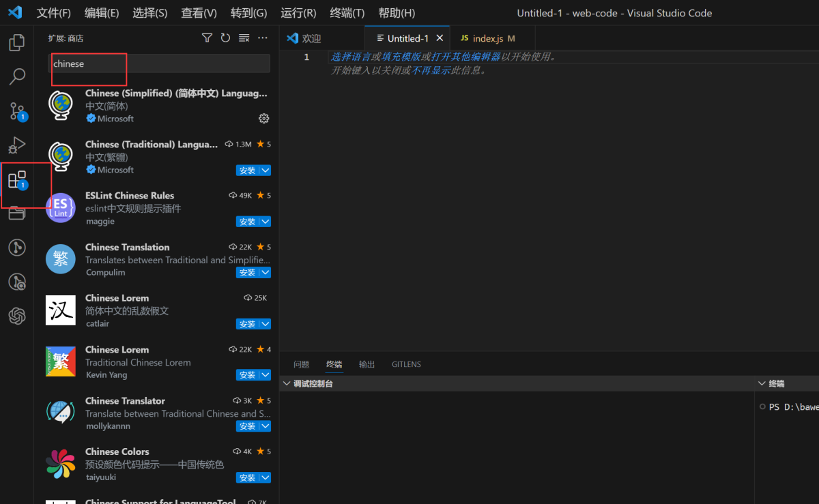The width and height of the screenshot is (819, 504).
Task: Collapse the 终端 section on right
Action: (762, 384)
